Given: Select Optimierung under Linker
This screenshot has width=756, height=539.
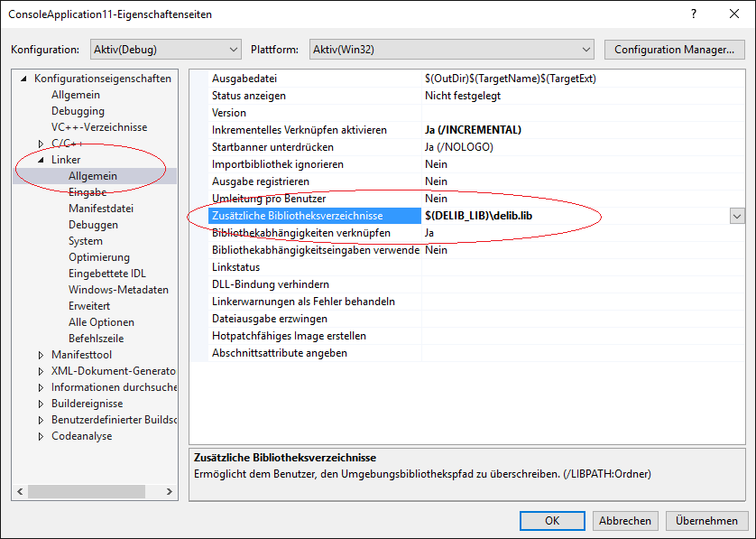Looking at the screenshot, I should pyautogui.click(x=99, y=257).
